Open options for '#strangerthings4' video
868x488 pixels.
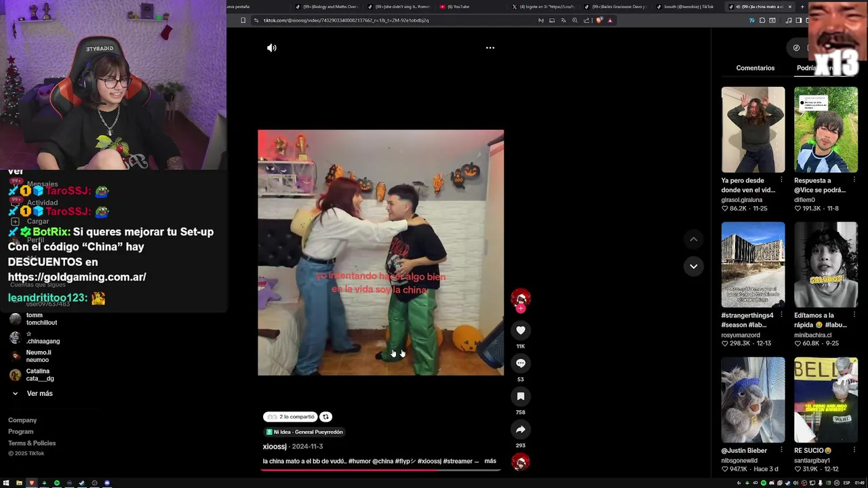point(781,315)
